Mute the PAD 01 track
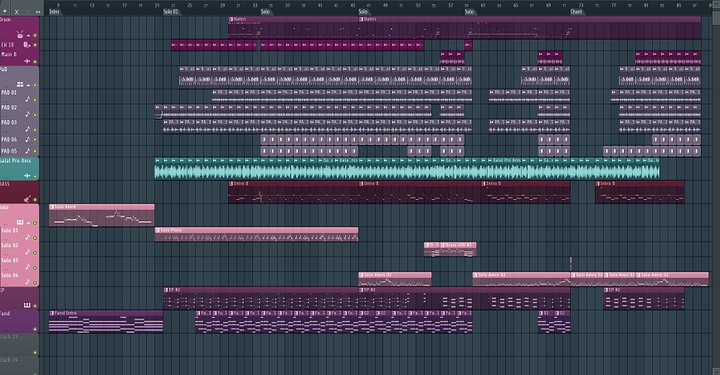720x375 pixels. coord(35,100)
